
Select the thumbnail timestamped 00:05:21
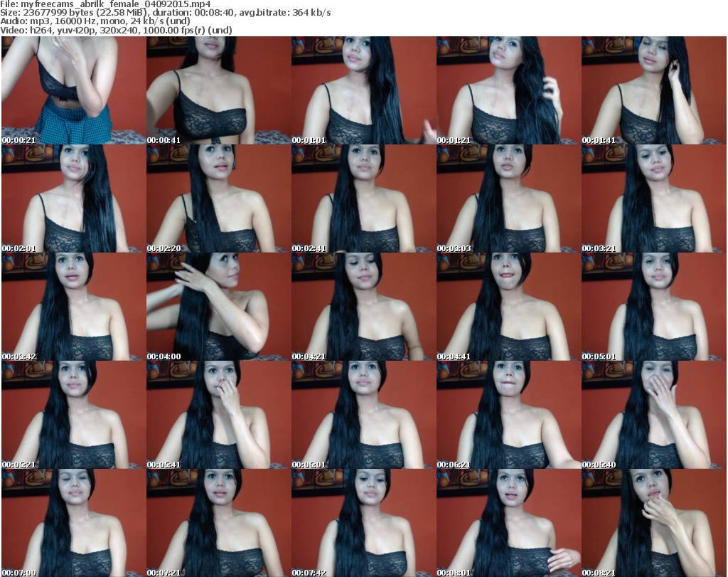tap(74, 415)
